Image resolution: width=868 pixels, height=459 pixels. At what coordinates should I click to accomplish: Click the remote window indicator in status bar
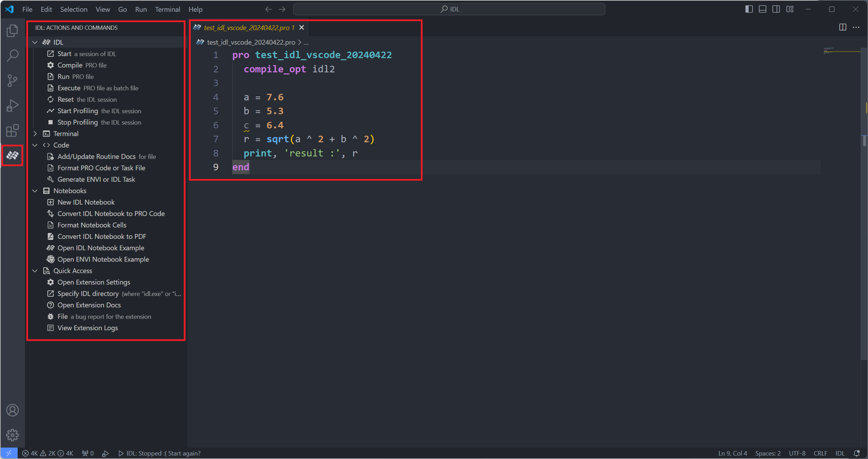(x=9, y=453)
